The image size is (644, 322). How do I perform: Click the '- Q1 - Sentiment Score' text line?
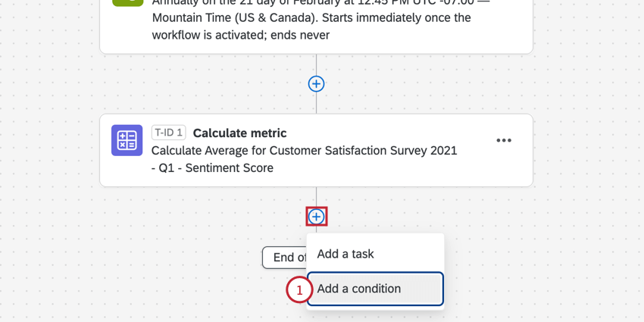212,167
